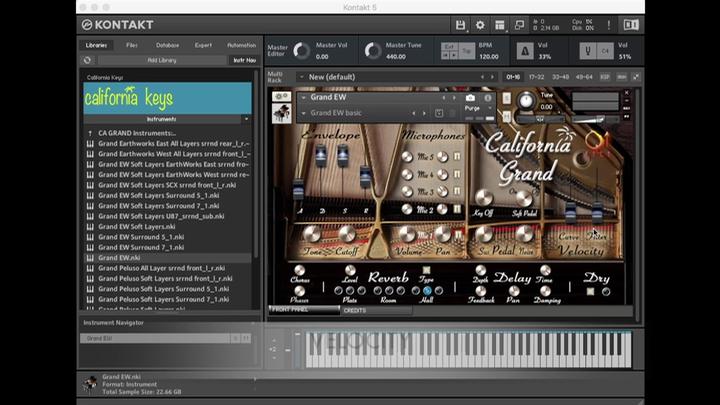720x405 pixels.
Task: Click the Grand EW.nki file icon in list
Action: click(x=90, y=258)
